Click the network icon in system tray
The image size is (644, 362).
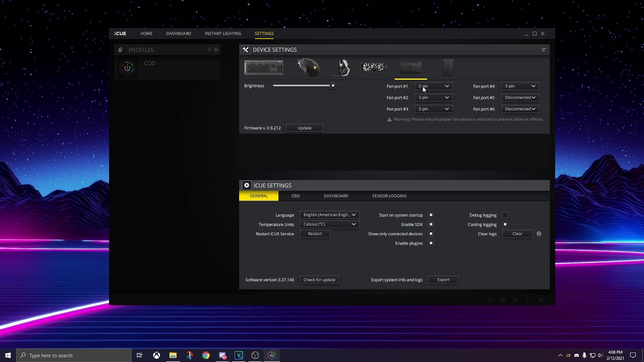click(592, 355)
